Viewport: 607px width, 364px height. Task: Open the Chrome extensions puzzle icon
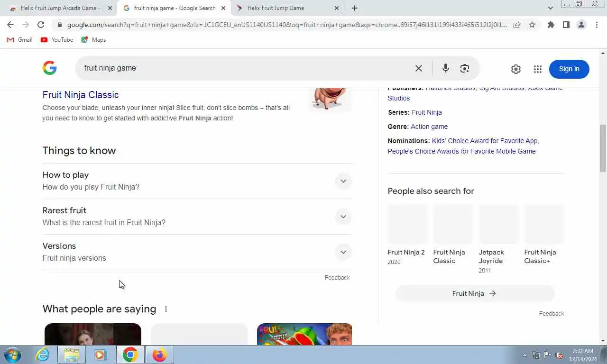point(551,25)
